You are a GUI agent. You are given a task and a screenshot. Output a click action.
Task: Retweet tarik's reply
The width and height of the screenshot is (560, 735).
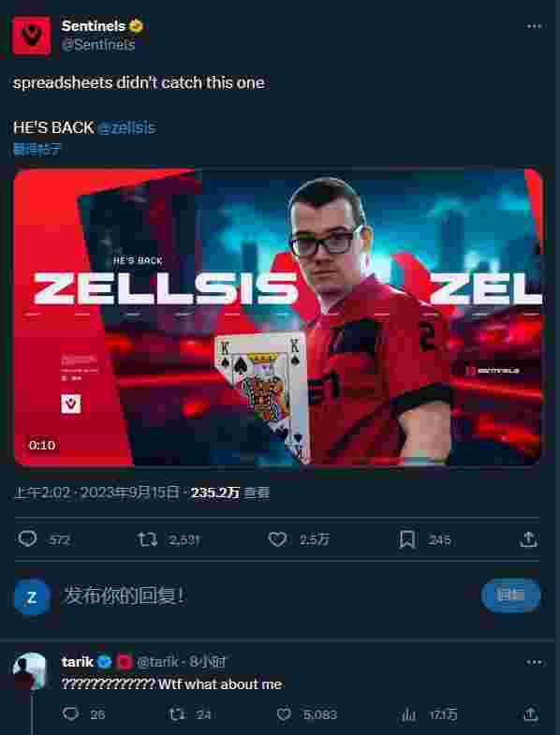click(x=177, y=714)
